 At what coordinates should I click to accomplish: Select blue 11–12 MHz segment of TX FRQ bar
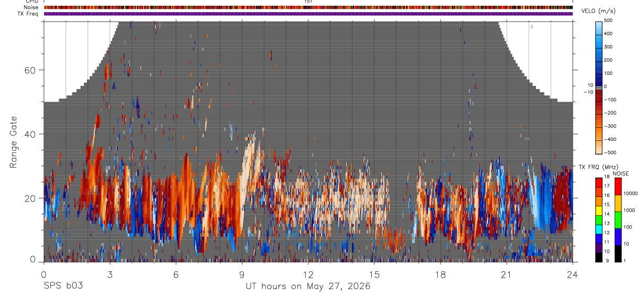599,238
